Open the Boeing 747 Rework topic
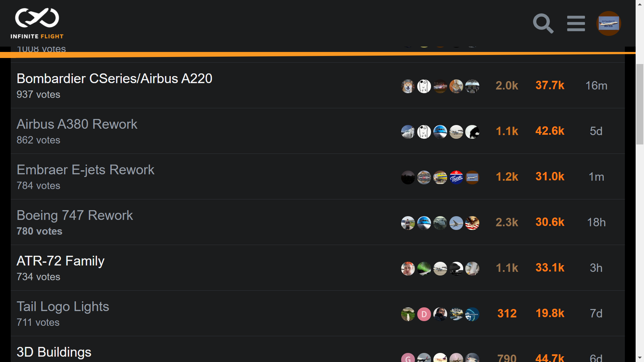 tap(75, 216)
